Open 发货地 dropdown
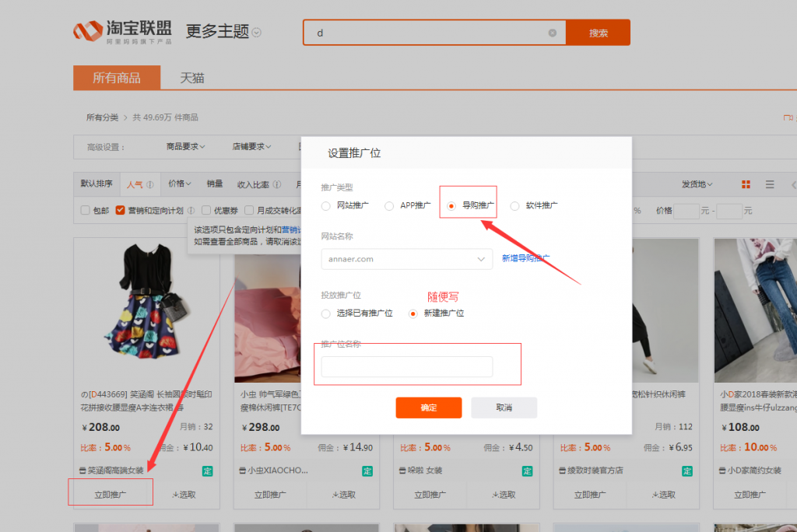The height and width of the screenshot is (532, 797). [697, 184]
